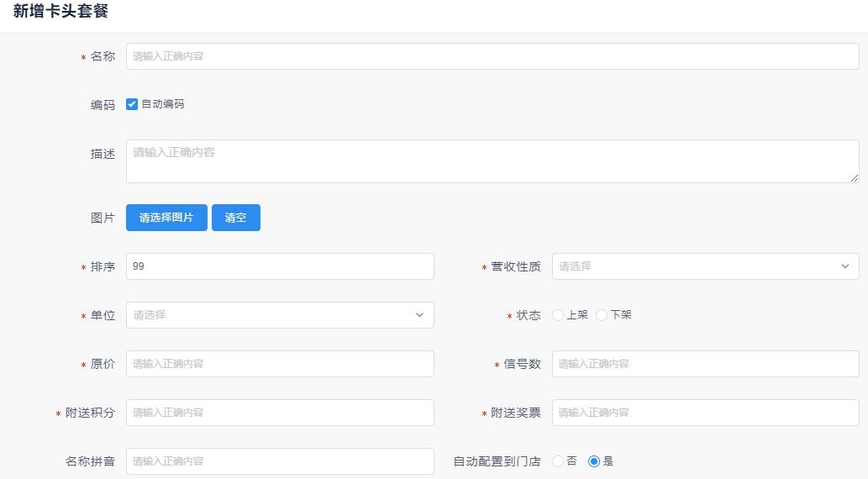Click the 自动配置到门店 label
The width and height of the screenshot is (868, 479).
[x=497, y=461]
